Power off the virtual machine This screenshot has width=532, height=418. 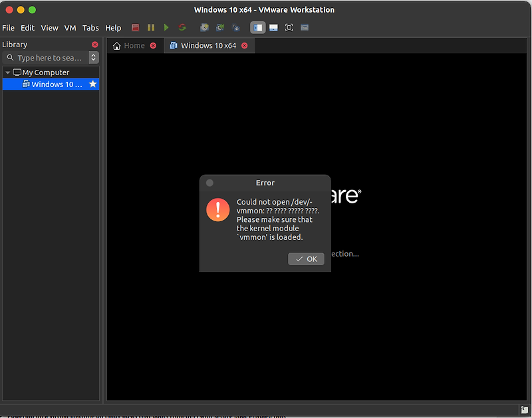click(136, 27)
